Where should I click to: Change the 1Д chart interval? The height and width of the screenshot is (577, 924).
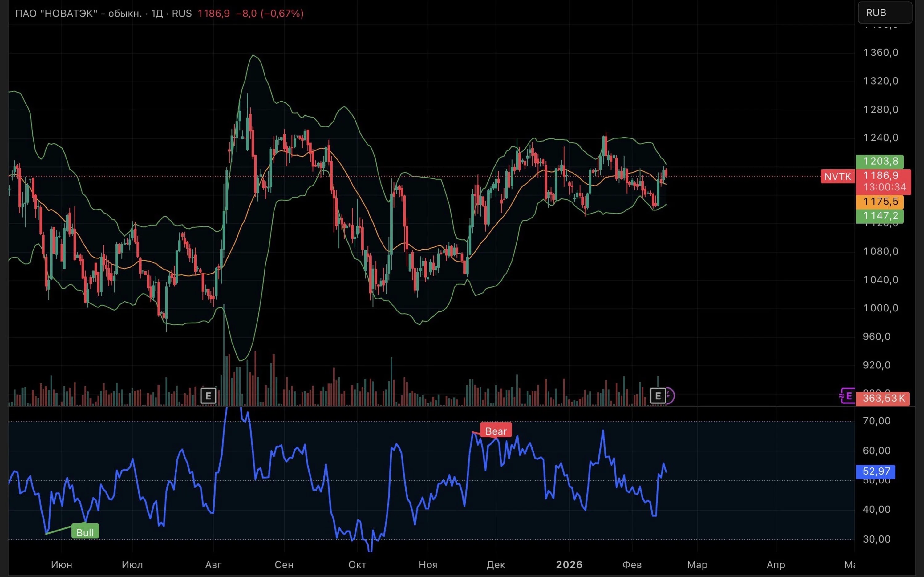pos(156,13)
